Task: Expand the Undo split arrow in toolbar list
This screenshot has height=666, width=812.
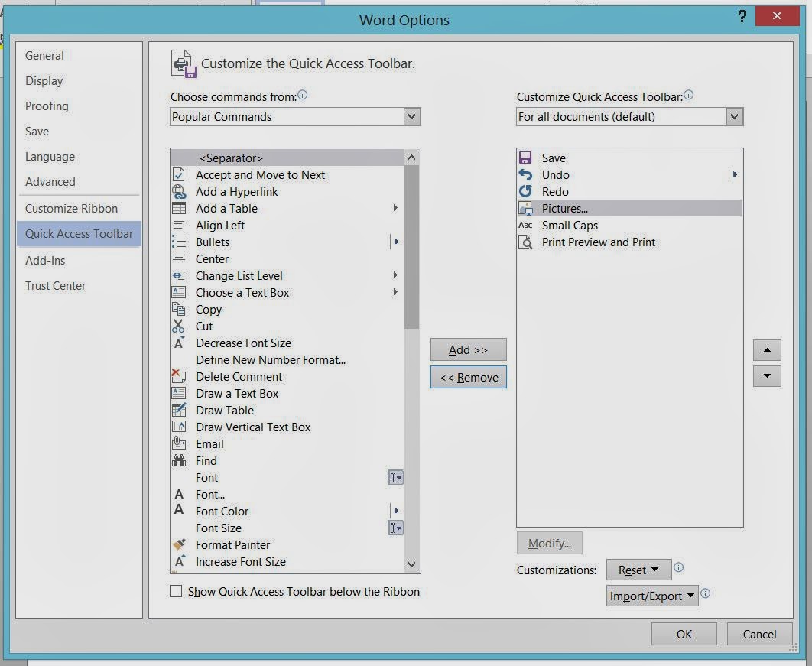Action: pos(734,174)
